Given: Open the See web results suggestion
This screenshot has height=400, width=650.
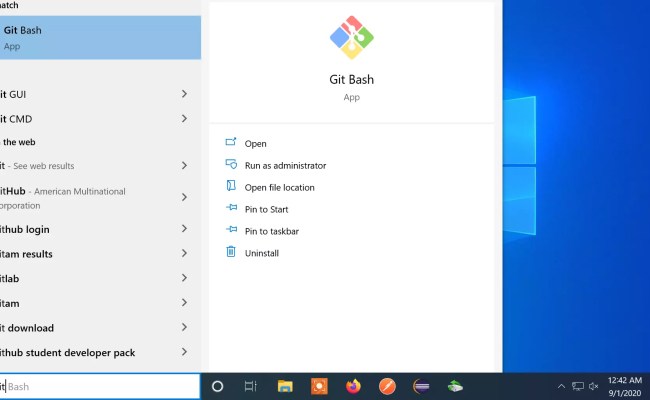Looking at the screenshot, I should [100, 166].
